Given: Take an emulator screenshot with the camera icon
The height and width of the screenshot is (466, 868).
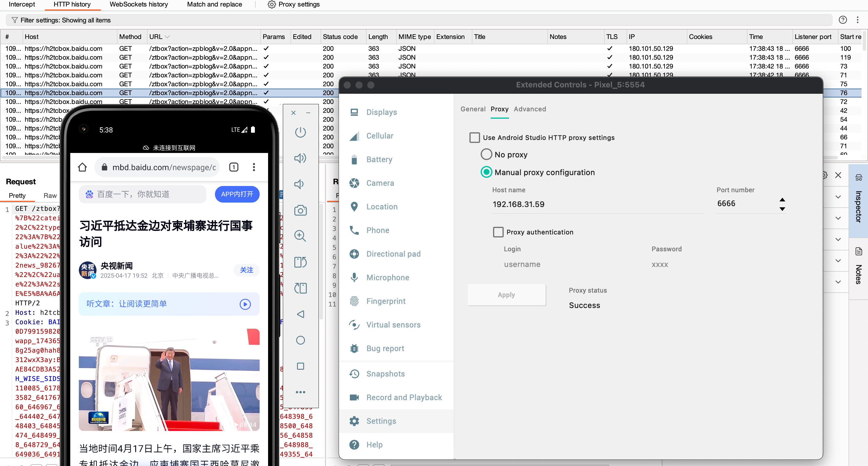Looking at the screenshot, I should point(300,210).
